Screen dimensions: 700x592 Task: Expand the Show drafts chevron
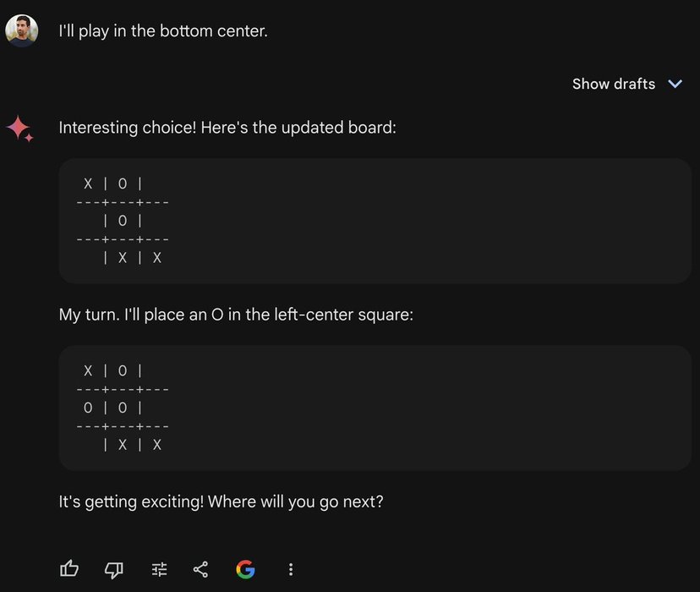coord(675,84)
